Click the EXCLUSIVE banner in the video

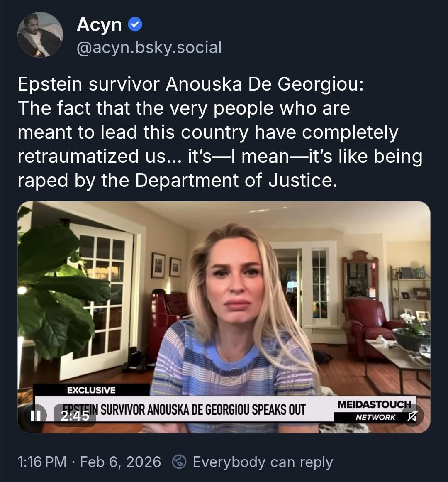(91, 390)
